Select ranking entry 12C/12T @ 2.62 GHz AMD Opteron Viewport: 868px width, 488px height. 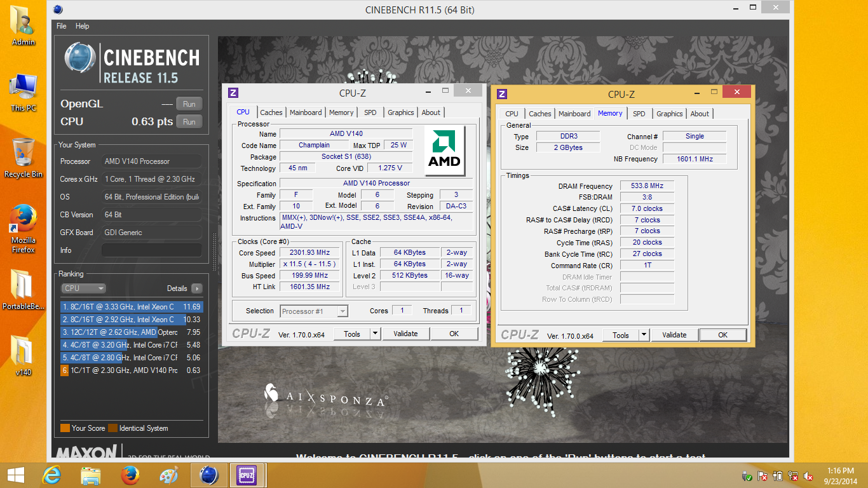point(132,332)
